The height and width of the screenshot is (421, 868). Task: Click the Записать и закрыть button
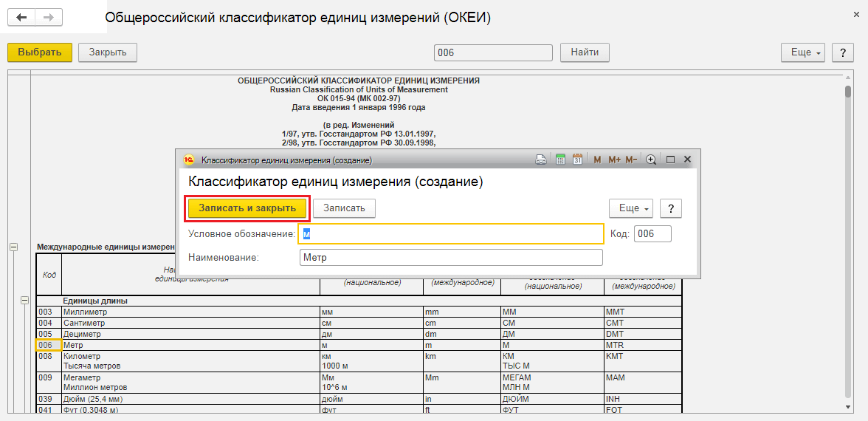(247, 208)
